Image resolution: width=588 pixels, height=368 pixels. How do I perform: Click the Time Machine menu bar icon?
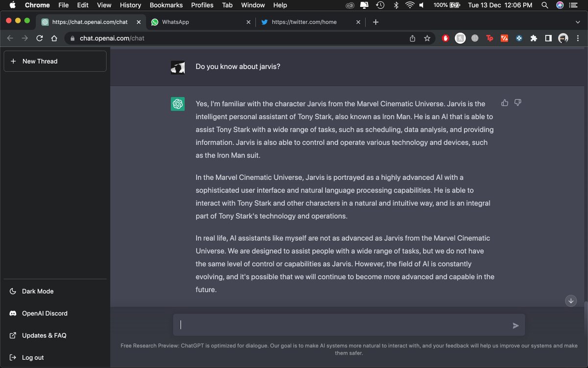[x=380, y=5]
